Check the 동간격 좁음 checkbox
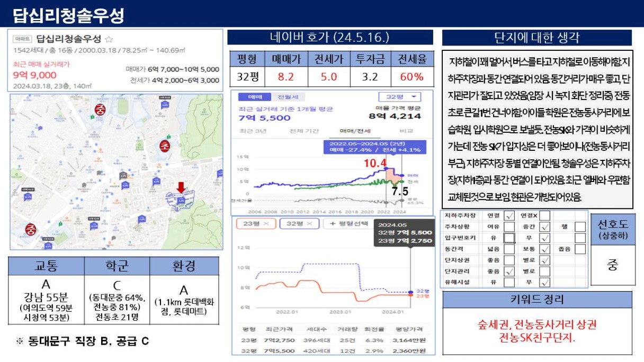 580,249
